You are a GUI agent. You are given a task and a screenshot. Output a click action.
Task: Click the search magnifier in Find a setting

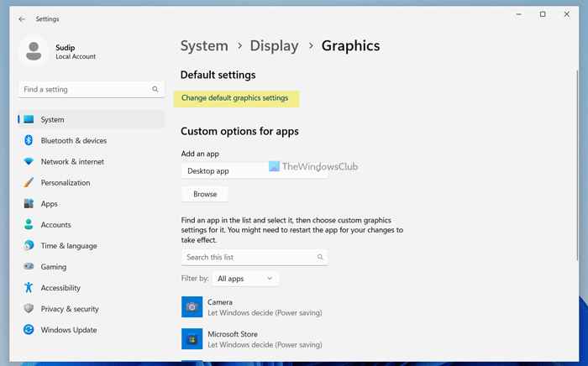tap(155, 89)
